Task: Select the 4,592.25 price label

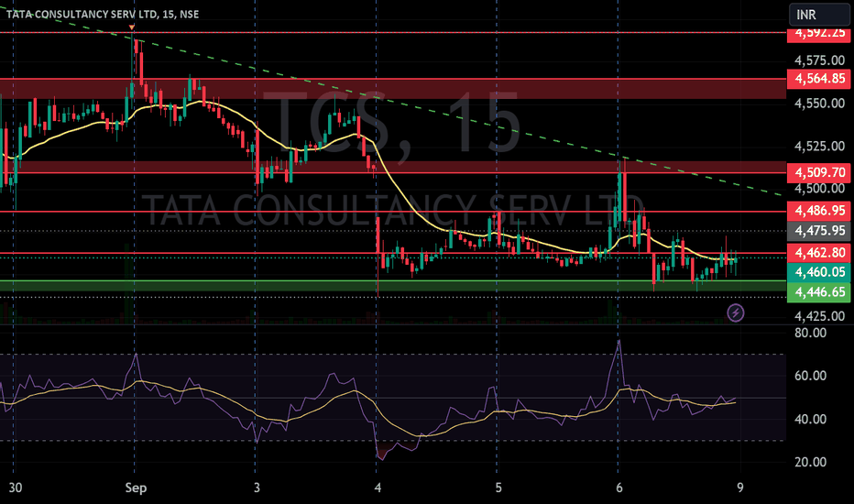Action: [818, 34]
